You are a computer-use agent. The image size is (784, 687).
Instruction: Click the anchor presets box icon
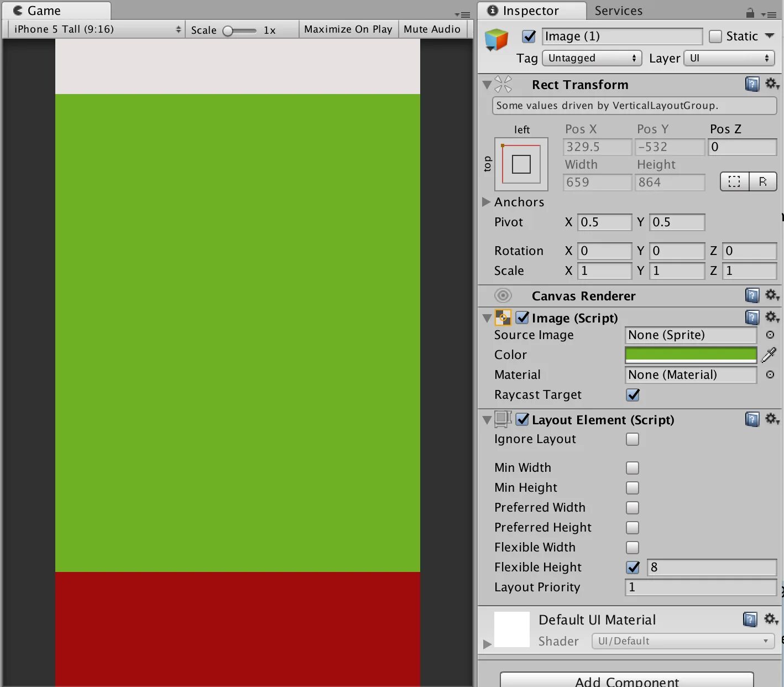(x=521, y=164)
